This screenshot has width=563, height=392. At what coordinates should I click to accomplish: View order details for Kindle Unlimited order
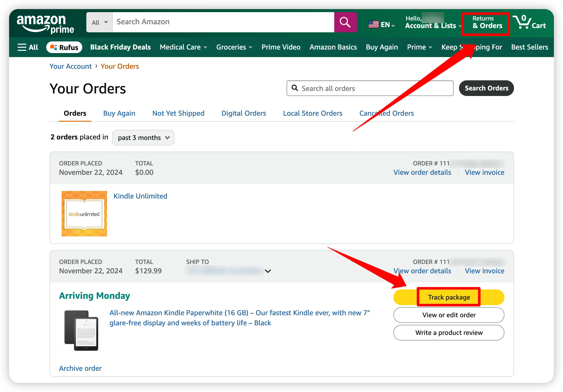click(x=422, y=173)
